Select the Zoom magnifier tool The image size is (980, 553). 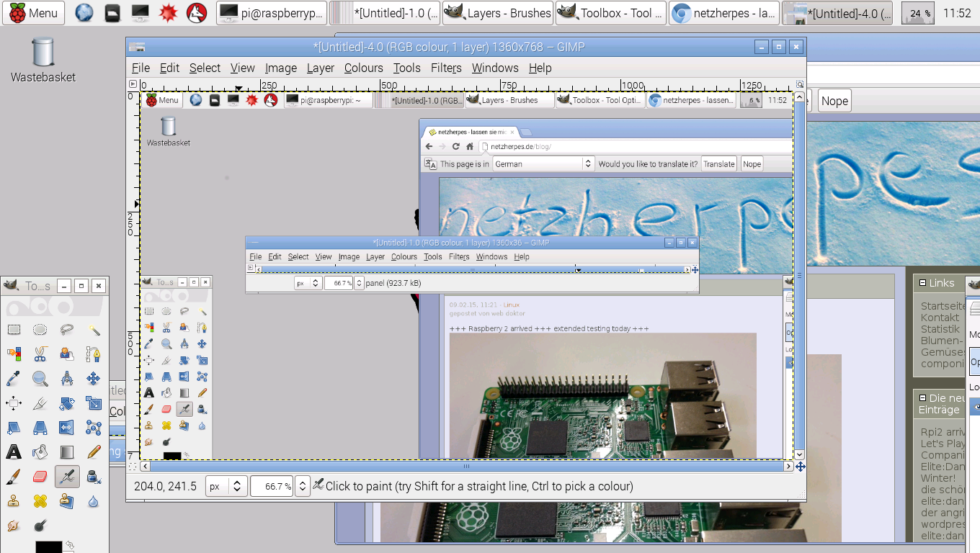coord(40,378)
